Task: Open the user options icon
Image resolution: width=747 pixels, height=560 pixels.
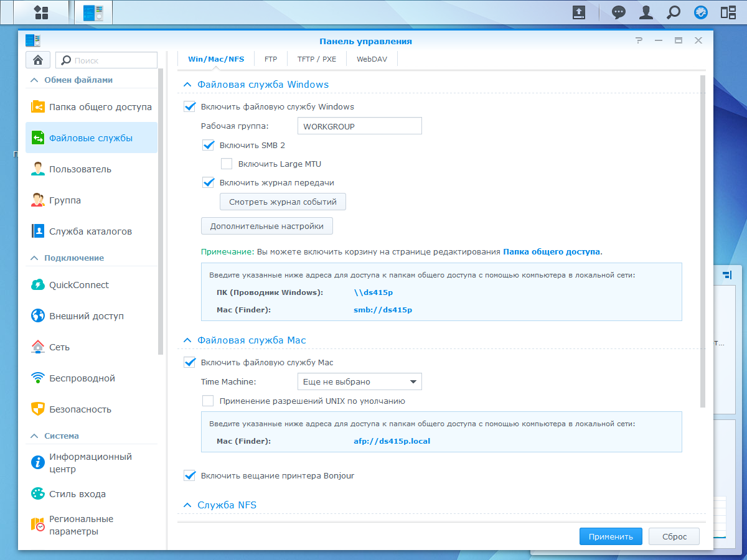Action: 646,12
